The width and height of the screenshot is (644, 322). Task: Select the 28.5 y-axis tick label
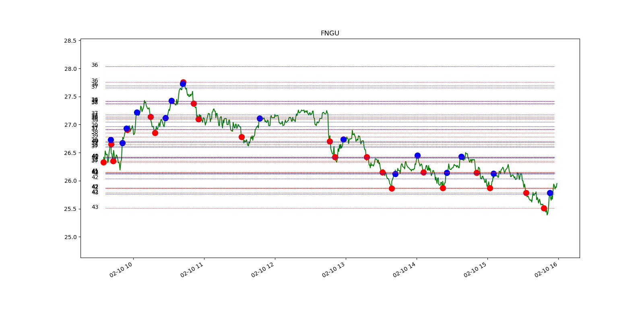coord(70,41)
